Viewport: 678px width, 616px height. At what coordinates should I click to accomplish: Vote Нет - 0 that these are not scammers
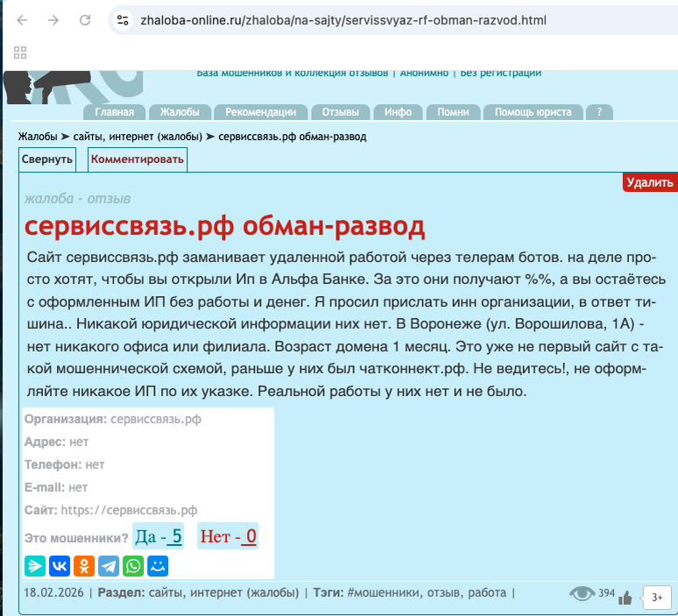pos(228,536)
